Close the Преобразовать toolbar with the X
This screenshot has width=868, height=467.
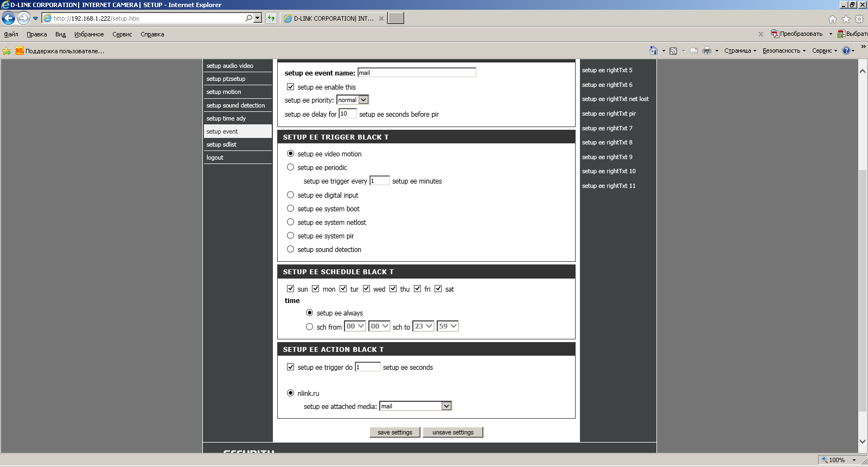761,34
